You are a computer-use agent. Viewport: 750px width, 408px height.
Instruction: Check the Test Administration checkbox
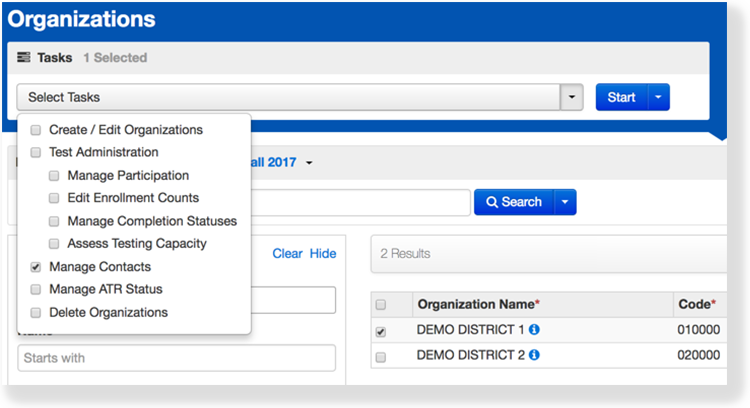point(36,153)
